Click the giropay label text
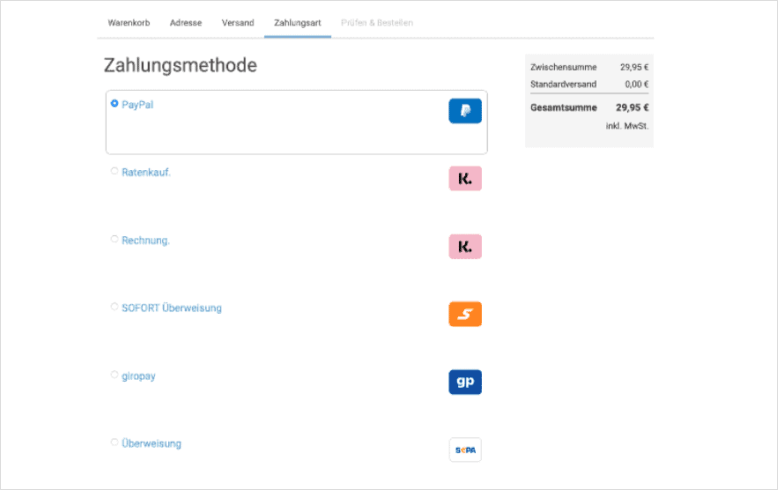778x490 pixels. (x=138, y=376)
